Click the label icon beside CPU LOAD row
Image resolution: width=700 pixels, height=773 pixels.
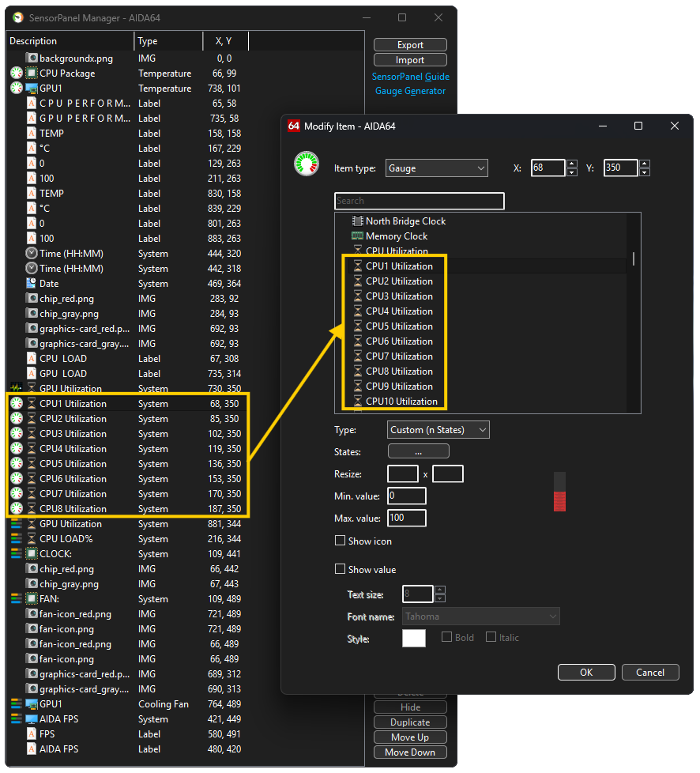[32, 358]
